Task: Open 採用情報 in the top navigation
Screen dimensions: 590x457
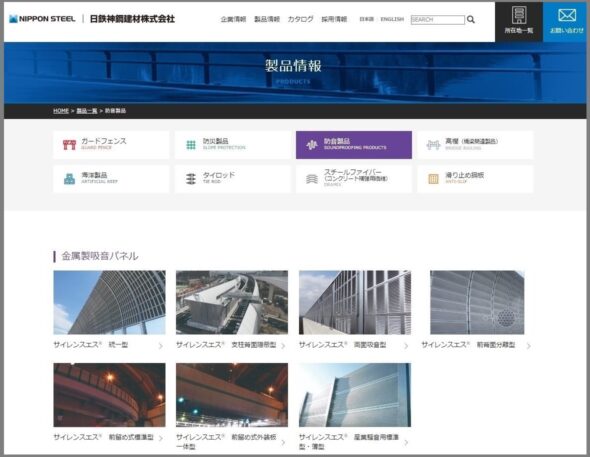Action: pos(334,19)
